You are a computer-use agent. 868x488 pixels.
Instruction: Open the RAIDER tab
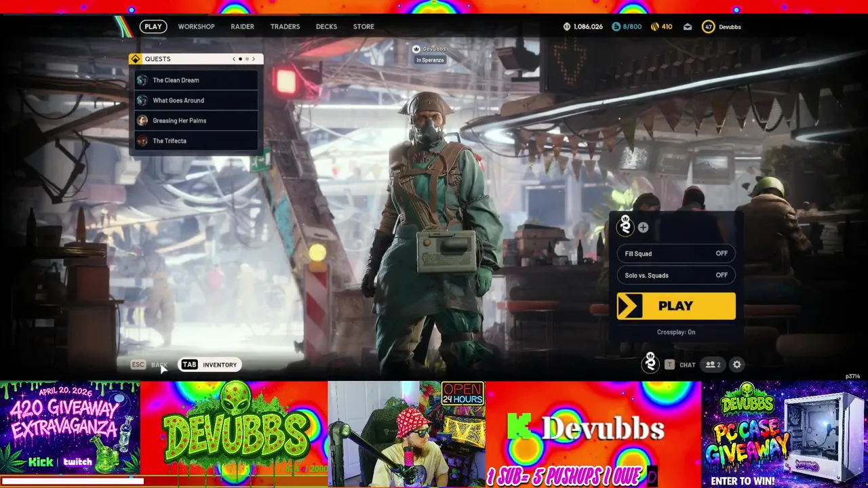pyautogui.click(x=242, y=26)
